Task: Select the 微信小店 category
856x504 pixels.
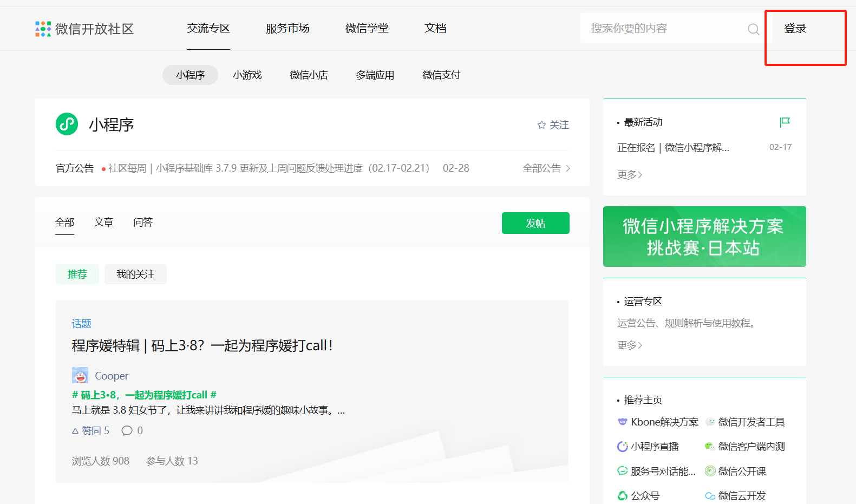Action: [309, 75]
